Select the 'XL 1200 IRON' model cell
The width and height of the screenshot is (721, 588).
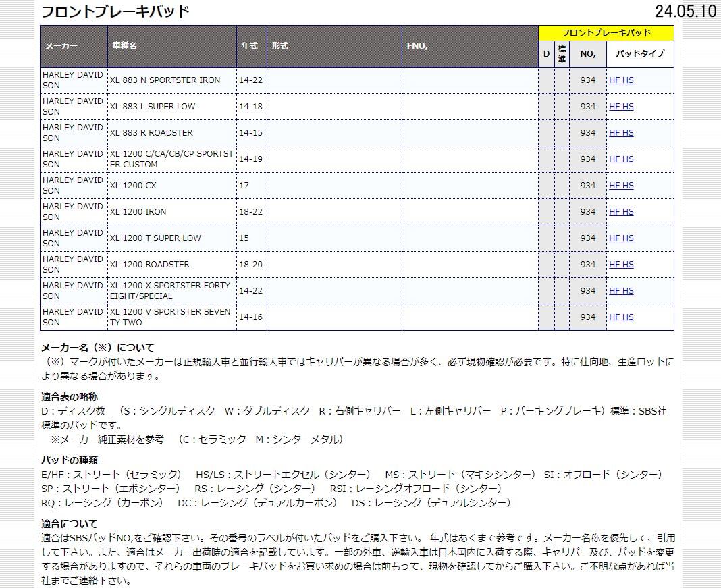[x=172, y=211]
